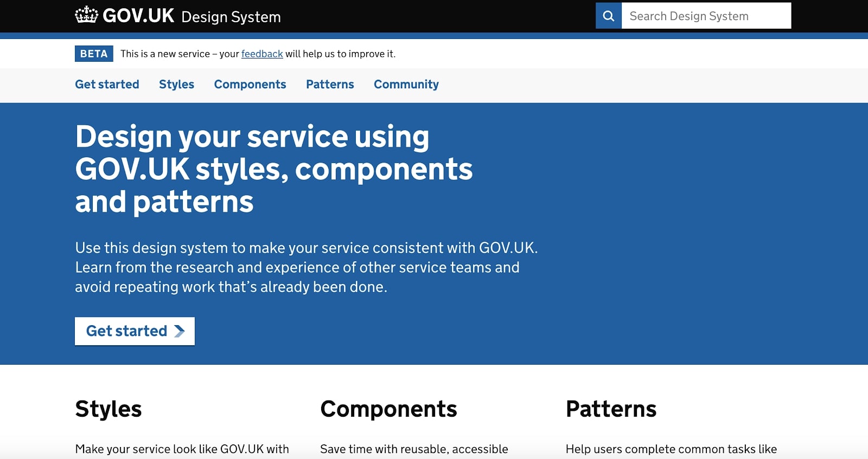Open the Styles navigation item
The image size is (868, 459).
pos(176,85)
